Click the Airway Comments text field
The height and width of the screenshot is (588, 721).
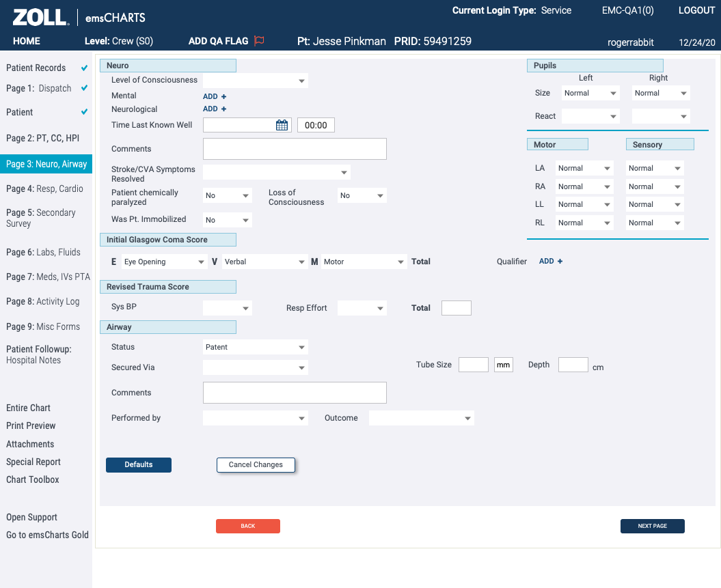(x=295, y=393)
